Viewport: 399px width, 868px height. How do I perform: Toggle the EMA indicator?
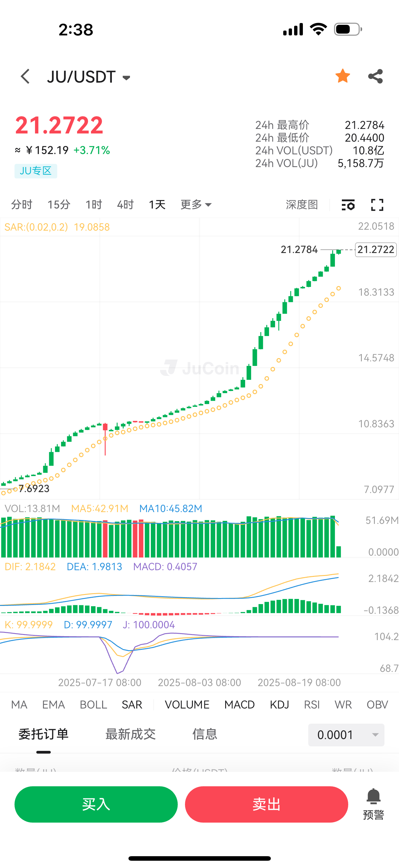(54, 705)
